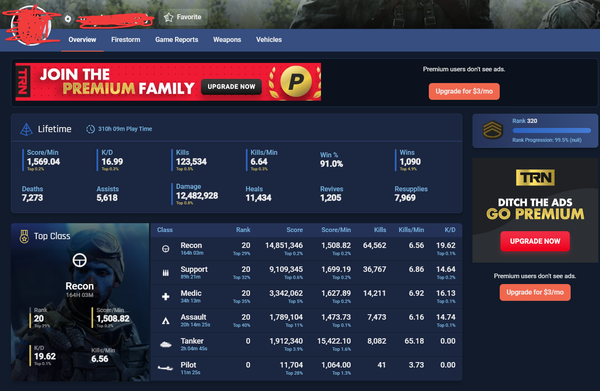Click the Recon class icon in table
Image resolution: width=600 pixels, height=391 pixels.
pyautogui.click(x=166, y=249)
